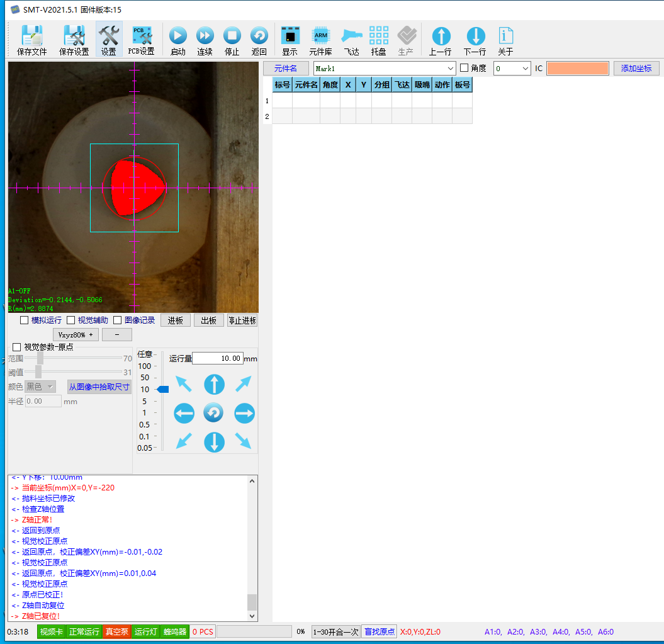Click 从图像中拾取尺寸 pick size button
Viewport: 664px width, 644px height.
coord(99,387)
